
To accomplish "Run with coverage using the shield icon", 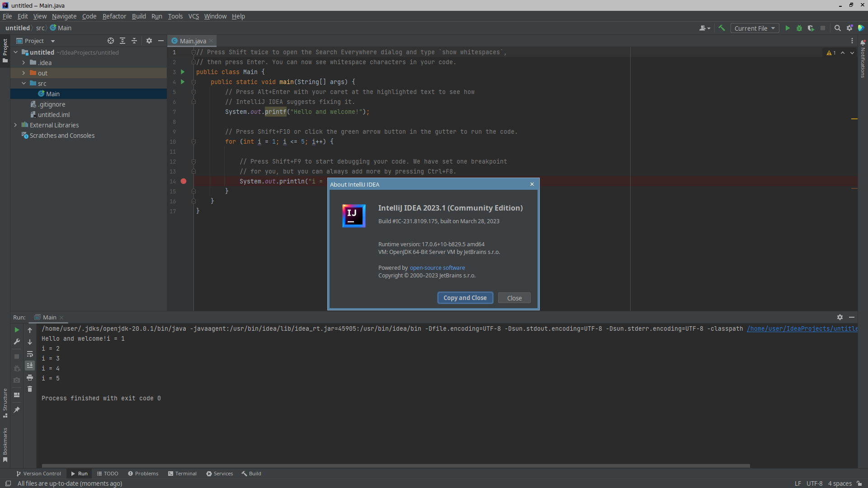I will pos(811,28).
